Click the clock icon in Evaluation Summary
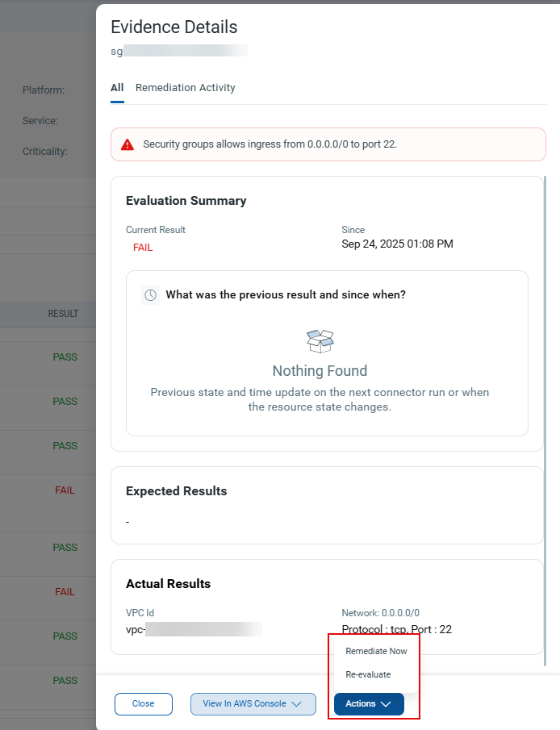This screenshot has width=560, height=730. 150,294
